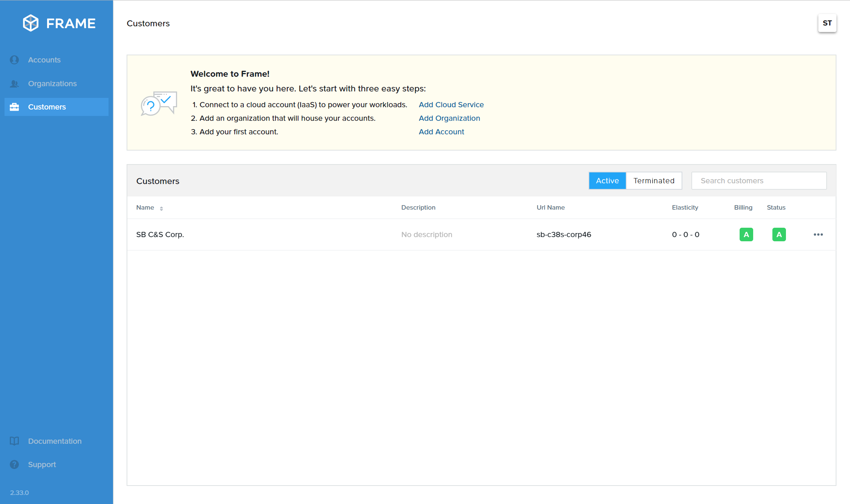
Task: Open the ST user avatar menu
Action: pyautogui.click(x=827, y=23)
